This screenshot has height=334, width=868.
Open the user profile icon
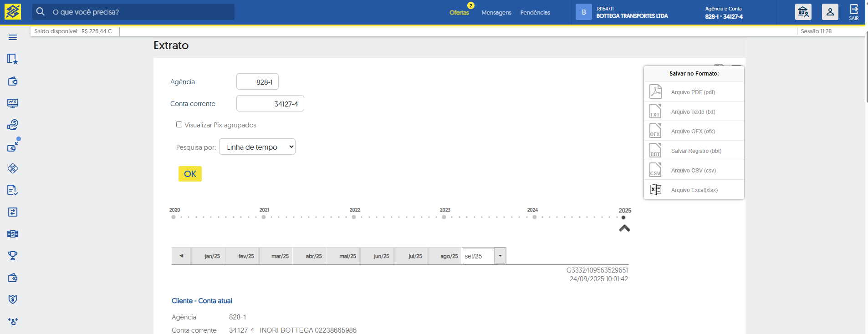[x=830, y=12]
